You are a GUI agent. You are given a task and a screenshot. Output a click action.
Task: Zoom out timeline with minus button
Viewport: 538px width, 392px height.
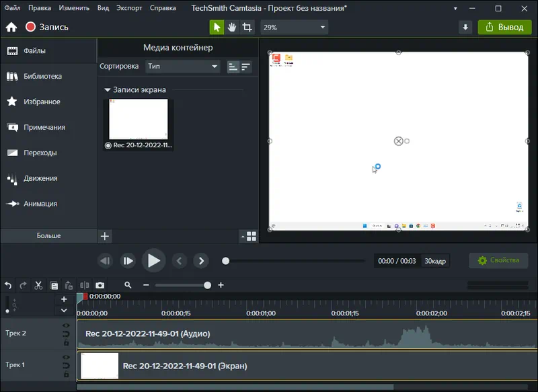click(x=146, y=285)
